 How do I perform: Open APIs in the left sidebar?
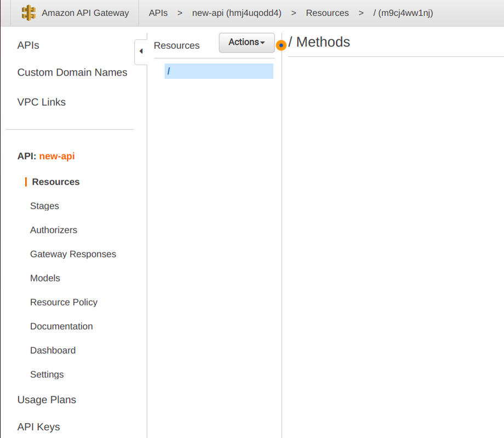coord(28,45)
